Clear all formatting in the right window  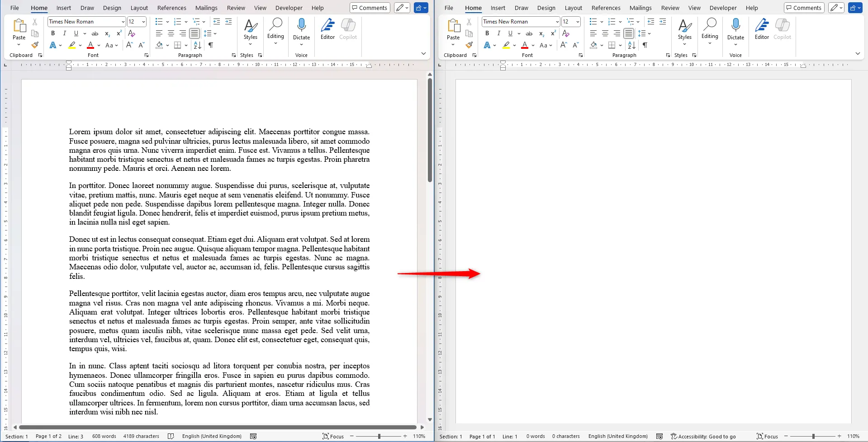point(566,33)
